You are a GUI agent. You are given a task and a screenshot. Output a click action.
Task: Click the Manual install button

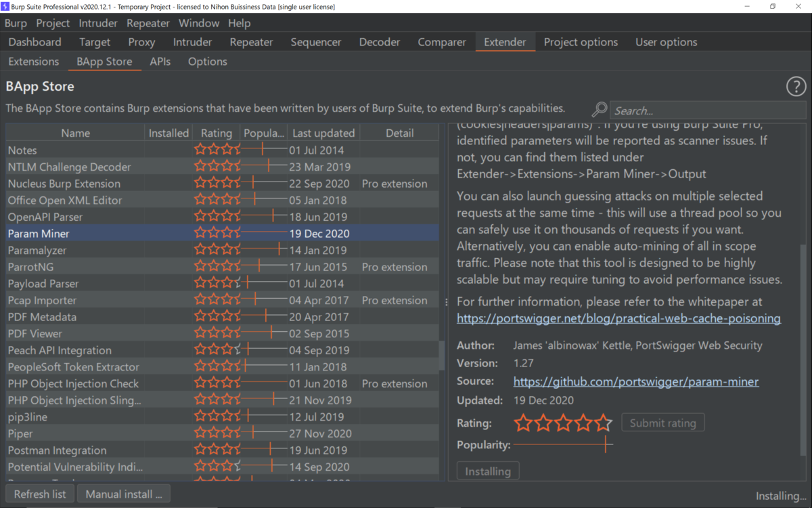point(124,494)
